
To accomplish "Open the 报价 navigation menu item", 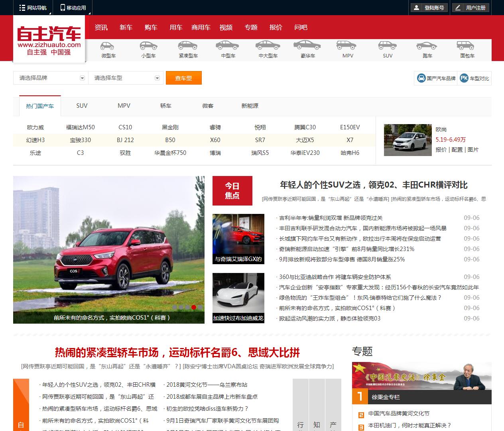I will click(276, 28).
